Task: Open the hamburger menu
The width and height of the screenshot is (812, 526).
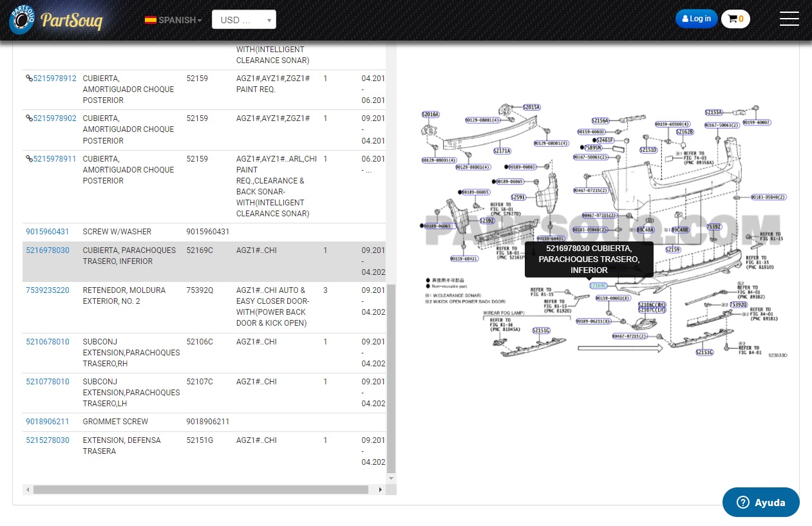Action: (789, 19)
